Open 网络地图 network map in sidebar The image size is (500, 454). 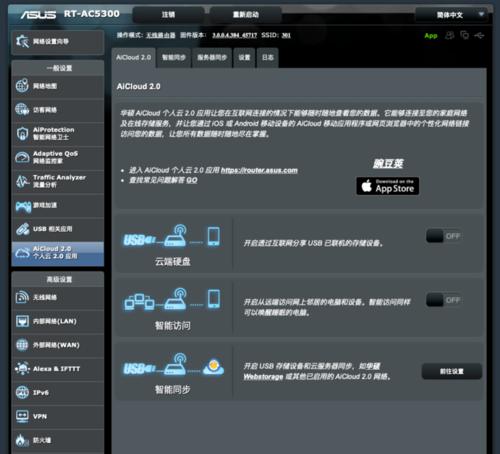(x=58, y=86)
